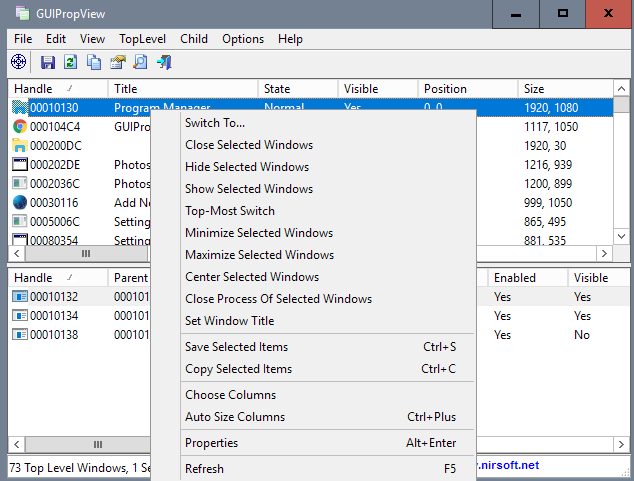The height and width of the screenshot is (481, 634).
Task: Click the Exit door toolbar icon
Action: [x=165, y=62]
